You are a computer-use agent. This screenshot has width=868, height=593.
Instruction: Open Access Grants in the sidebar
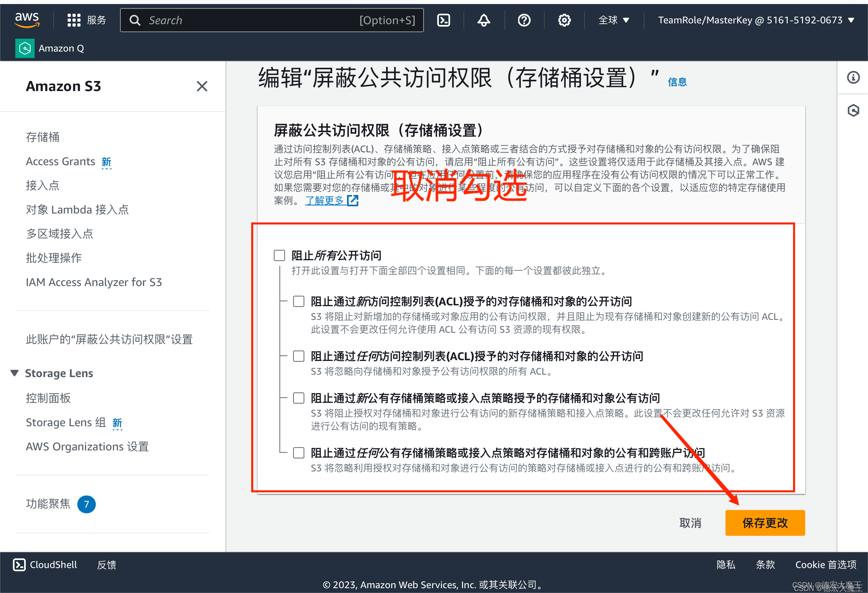(60, 162)
